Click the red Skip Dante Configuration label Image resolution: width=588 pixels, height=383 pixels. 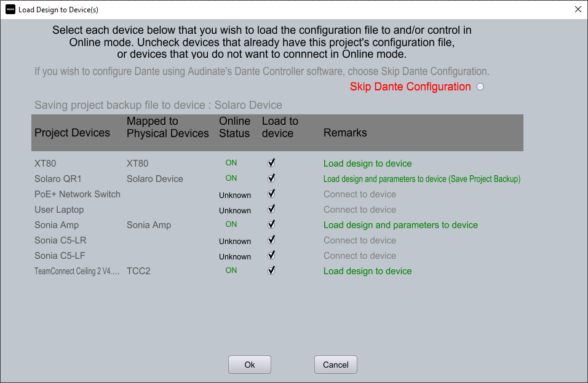(x=410, y=87)
